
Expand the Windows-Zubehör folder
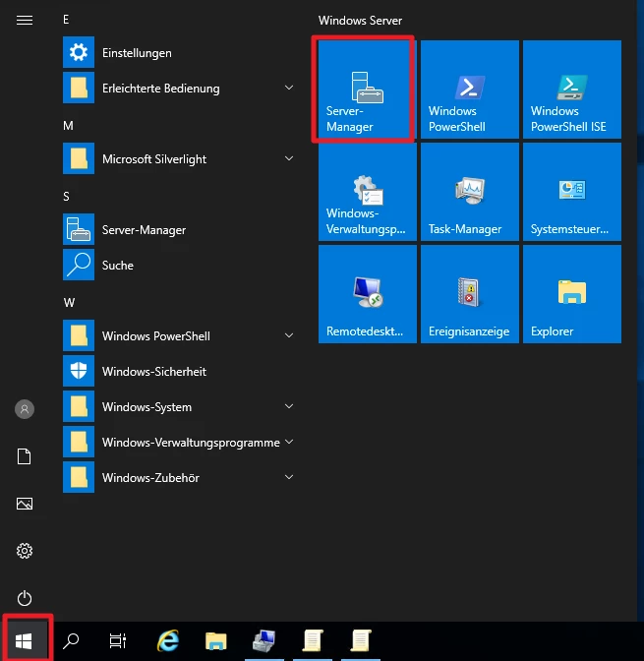[x=177, y=478]
